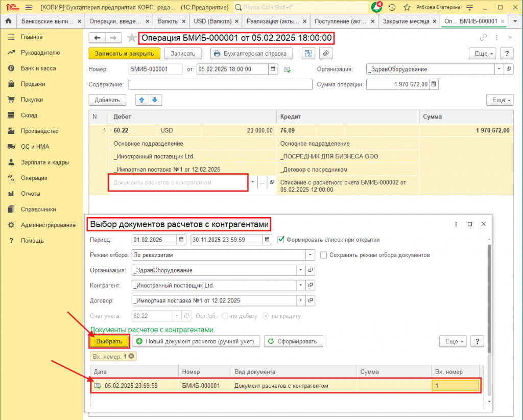
Task: Open the notifications bell icon
Action: [x=377, y=8]
